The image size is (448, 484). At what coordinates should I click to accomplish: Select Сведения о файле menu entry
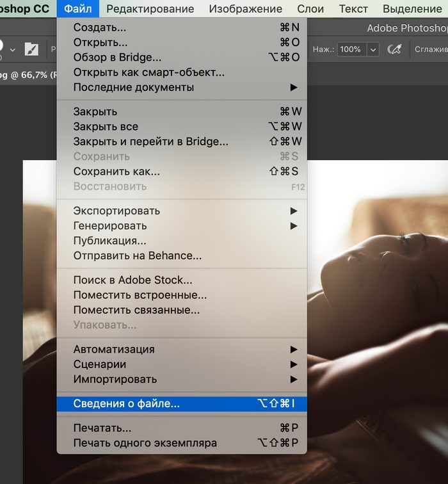point(182,404)
